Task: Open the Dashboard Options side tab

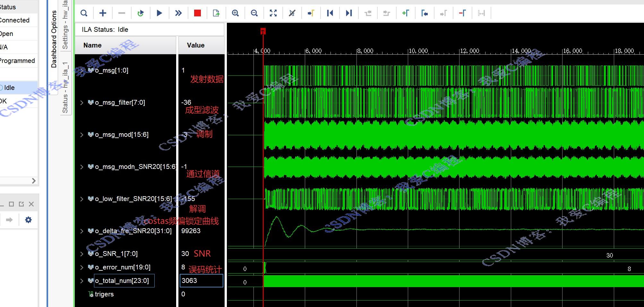Action: [54, 39]
